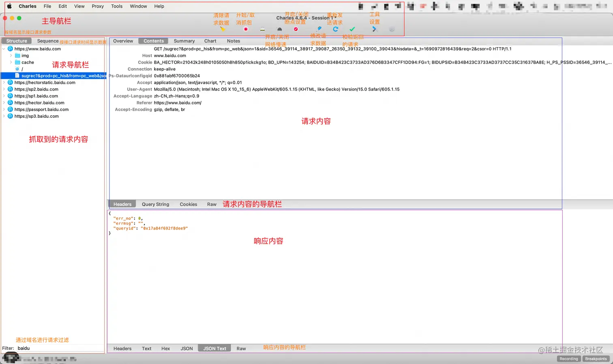Open the grey settings gear icon in the toolbar
Image resolution: width=613 pixels, height=364 pixels.
[392, 29]
